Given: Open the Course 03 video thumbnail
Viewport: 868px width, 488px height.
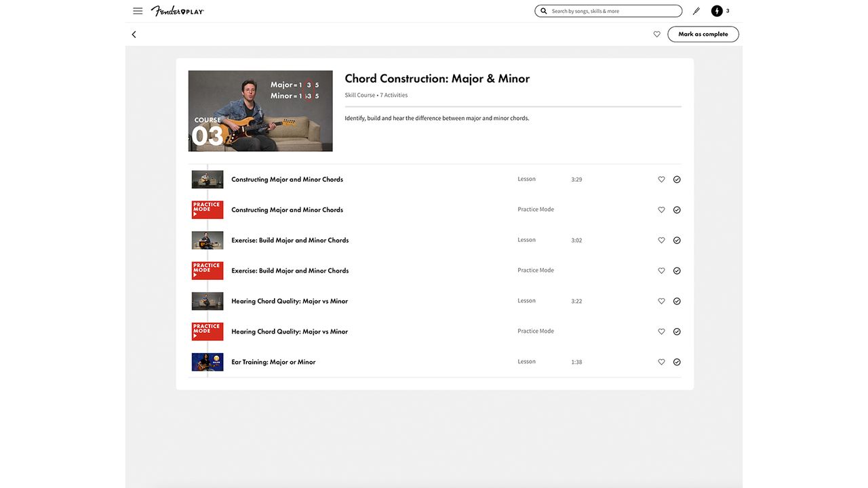Looking at the screenshot, I should coord(260,110).
